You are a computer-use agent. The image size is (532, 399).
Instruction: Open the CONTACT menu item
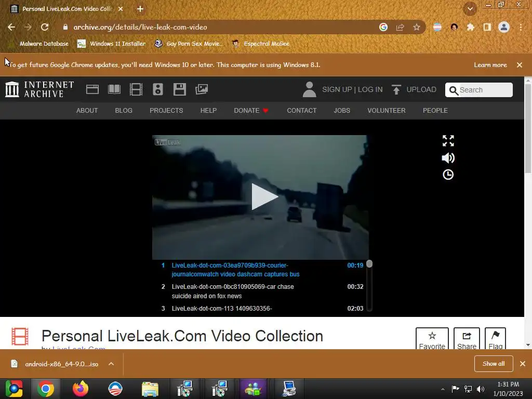[x=302, y=111]
